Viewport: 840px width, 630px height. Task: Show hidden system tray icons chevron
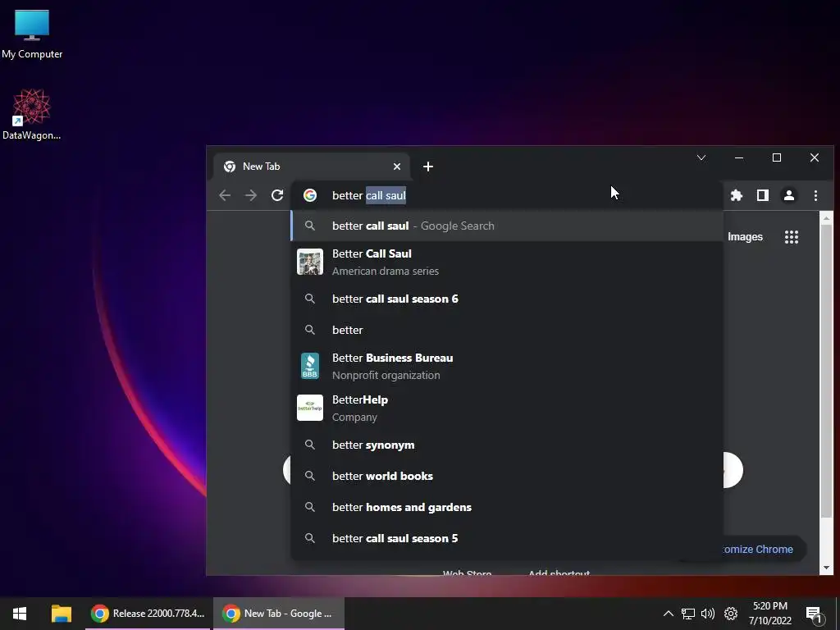click(x=668, y=614)
